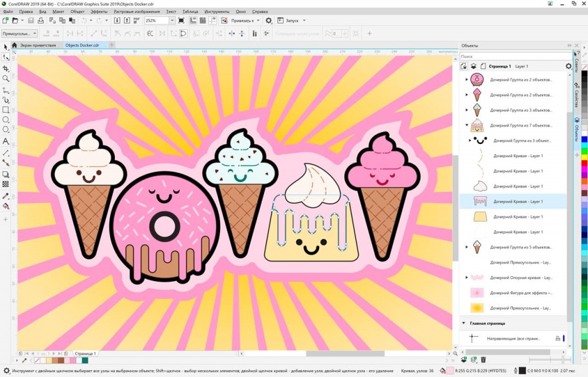This screenshot has height=377, width=588.
Task: Open the Файл menu
Action: click(x=8, y=11)
